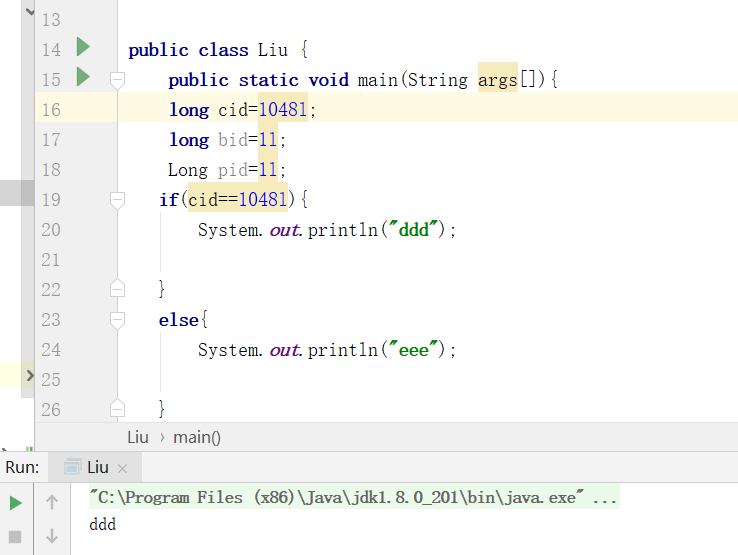Screen dimensions: 738x555
Task: Click the Run: panel label
Action: point(22,467)
